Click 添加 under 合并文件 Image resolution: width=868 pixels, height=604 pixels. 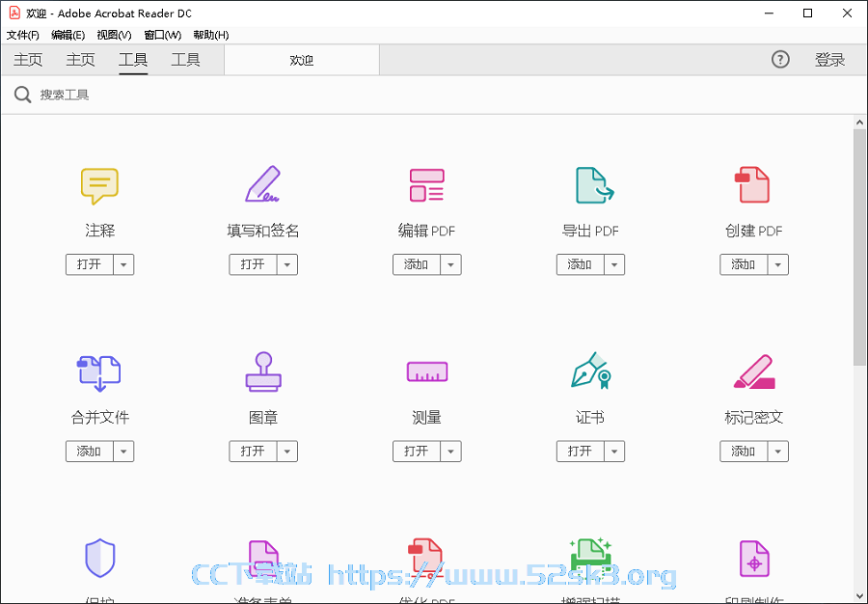tap(89, 452)
